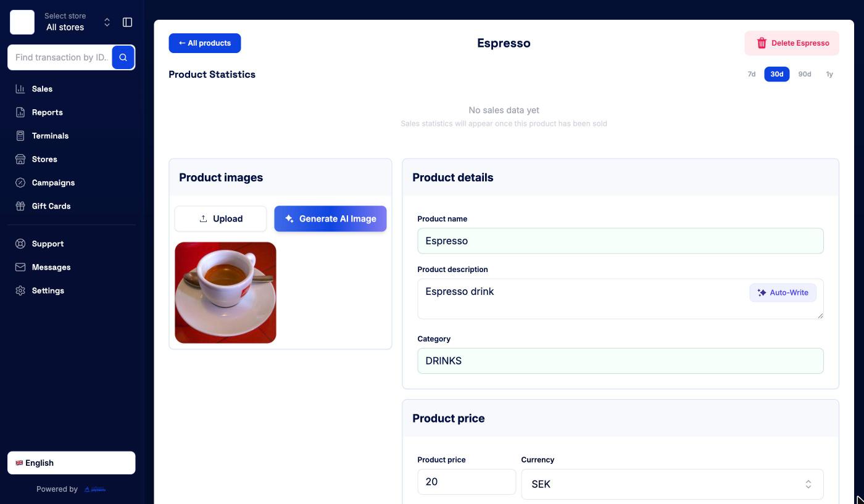
Task: Click into Product name field
Action: (621, 241)
